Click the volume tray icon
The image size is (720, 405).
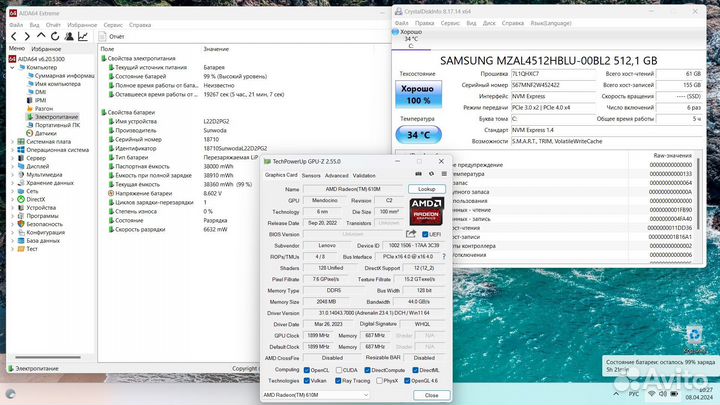(x=663, y=394)
